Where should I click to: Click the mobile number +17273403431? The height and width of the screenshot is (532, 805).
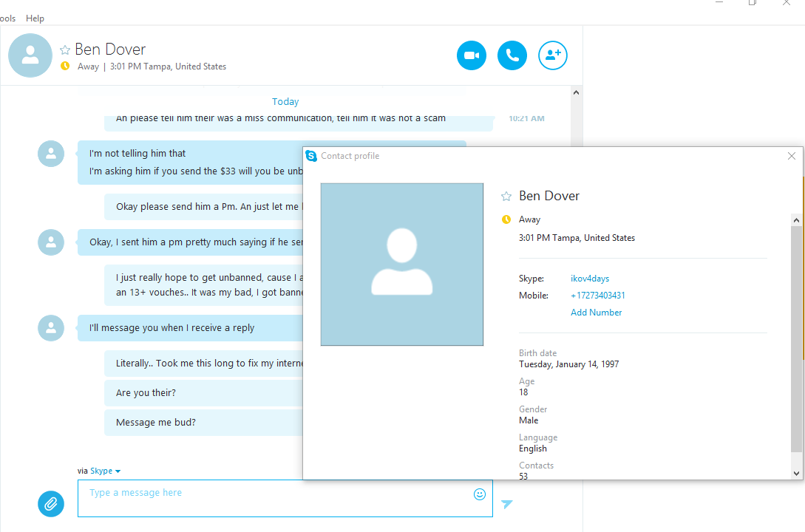[597, 296]
